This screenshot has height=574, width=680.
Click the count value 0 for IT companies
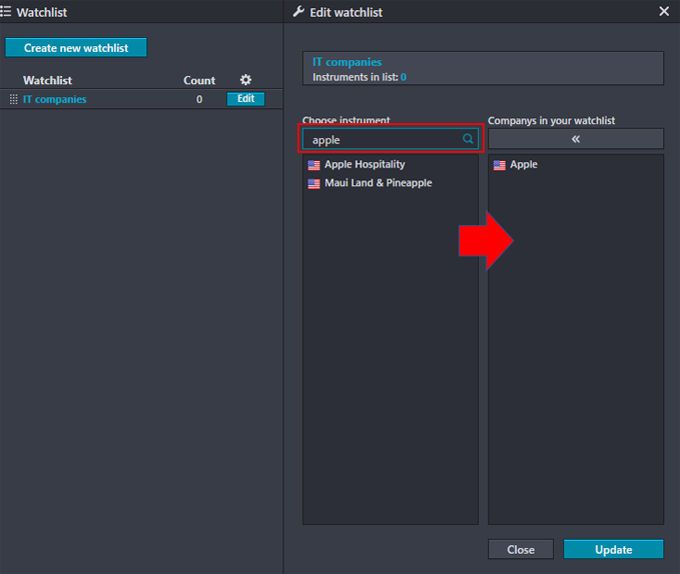(199, 99)
